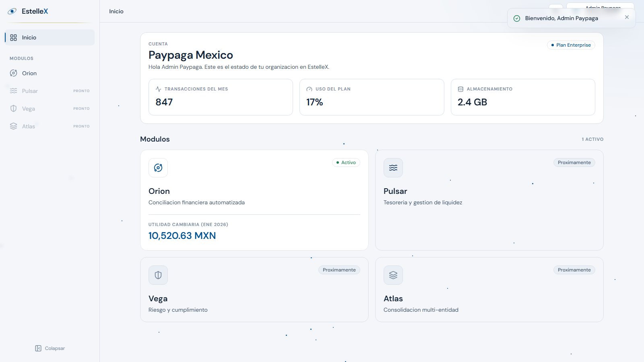Click the Atlas card title
This screenshot has width=644, height=362.
point(393,298)
